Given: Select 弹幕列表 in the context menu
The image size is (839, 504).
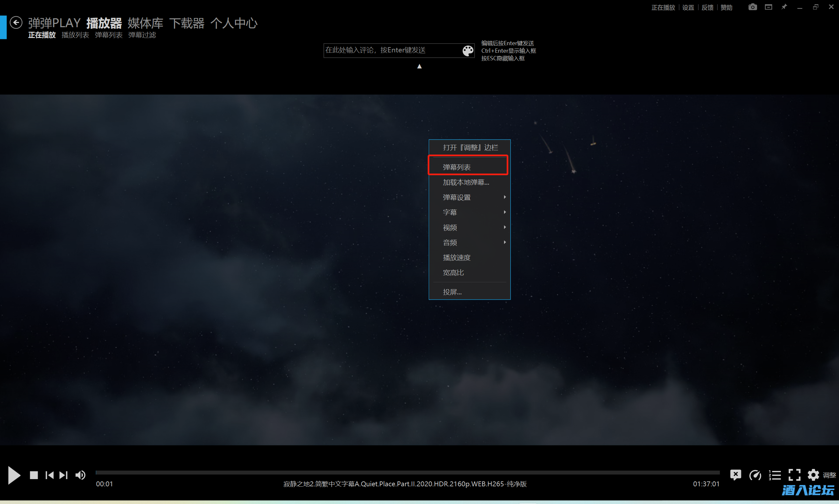Looking at the screenshot, I should tap(457, 167).
